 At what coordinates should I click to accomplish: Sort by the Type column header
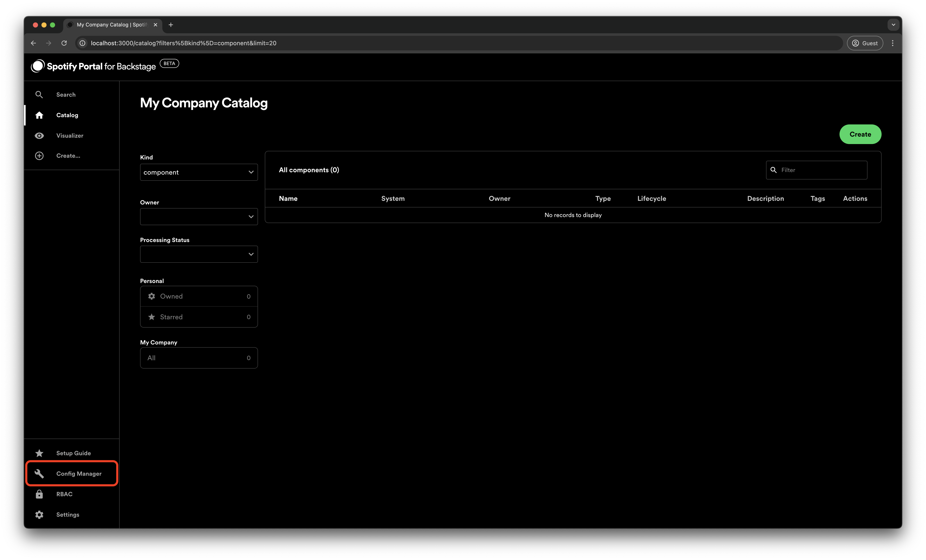603,199
